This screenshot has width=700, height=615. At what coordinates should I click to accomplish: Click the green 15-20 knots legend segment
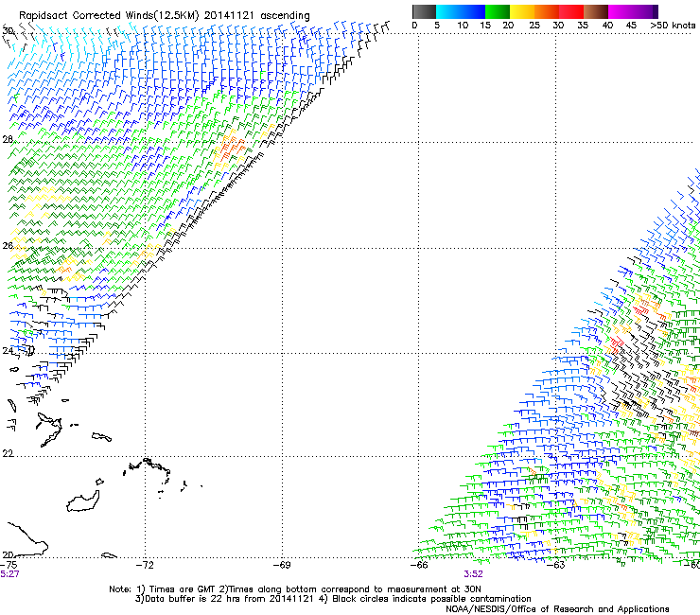(x=498, y=11)
